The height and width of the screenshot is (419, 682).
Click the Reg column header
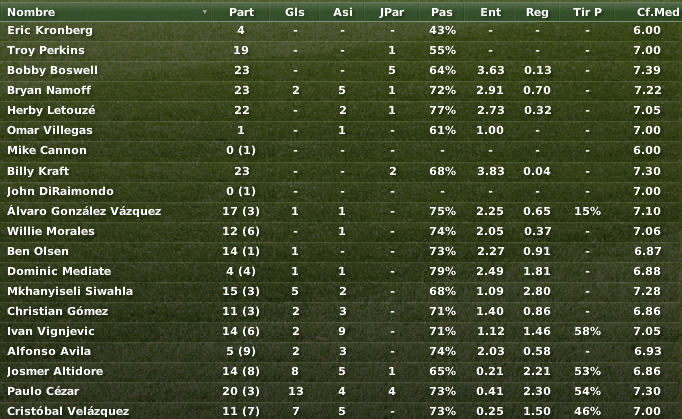coord(537,12)
